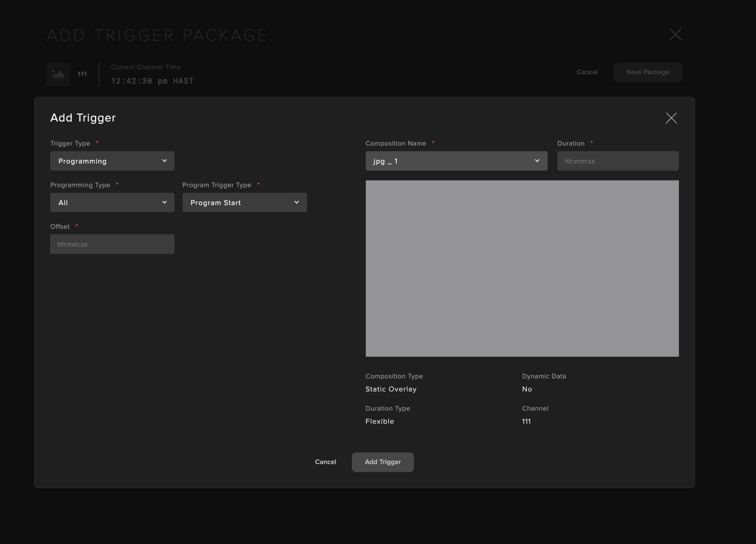
Task: Close the Add Trigger dialog
Action: point(671,118)
